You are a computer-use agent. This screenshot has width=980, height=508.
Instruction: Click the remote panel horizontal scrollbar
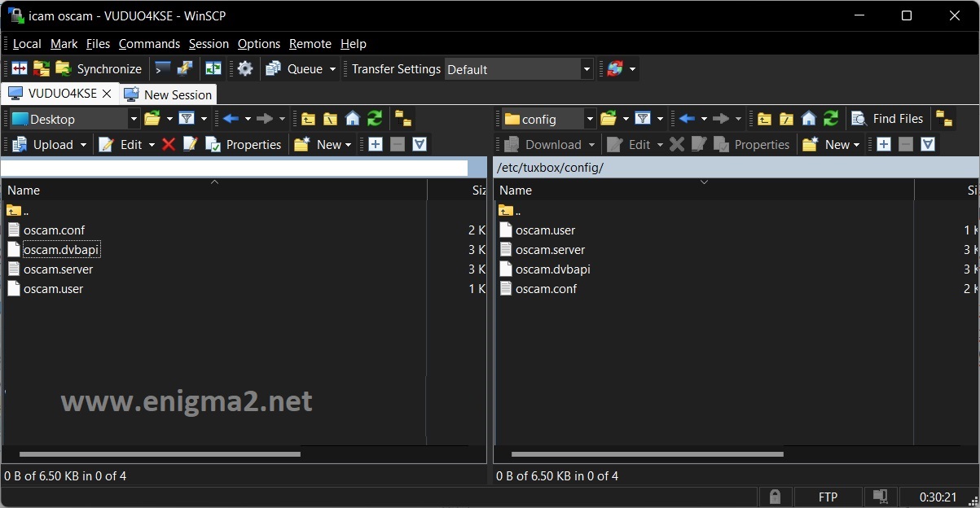point(648,454)
